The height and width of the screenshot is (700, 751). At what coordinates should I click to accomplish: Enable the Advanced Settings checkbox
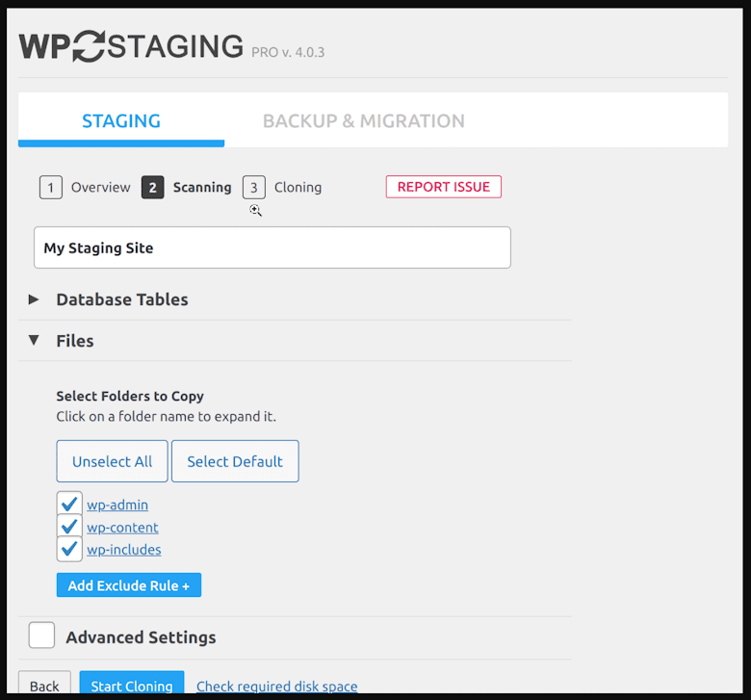click(x=41, y=635)
